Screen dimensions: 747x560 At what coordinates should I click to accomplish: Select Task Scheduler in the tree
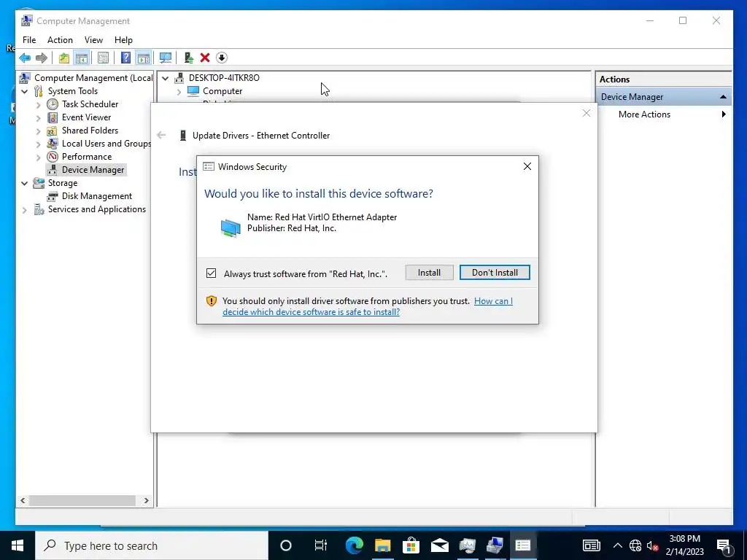coord(90,104)
